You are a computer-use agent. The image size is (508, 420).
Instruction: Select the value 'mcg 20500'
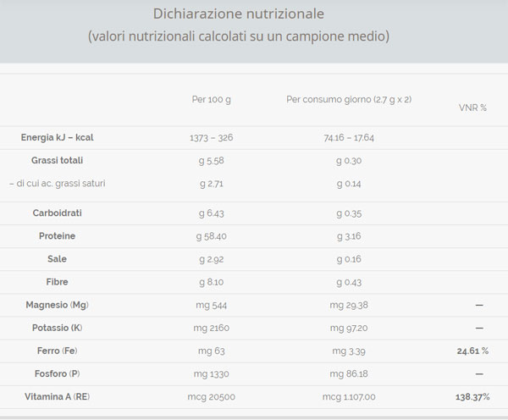pos(211,397)
